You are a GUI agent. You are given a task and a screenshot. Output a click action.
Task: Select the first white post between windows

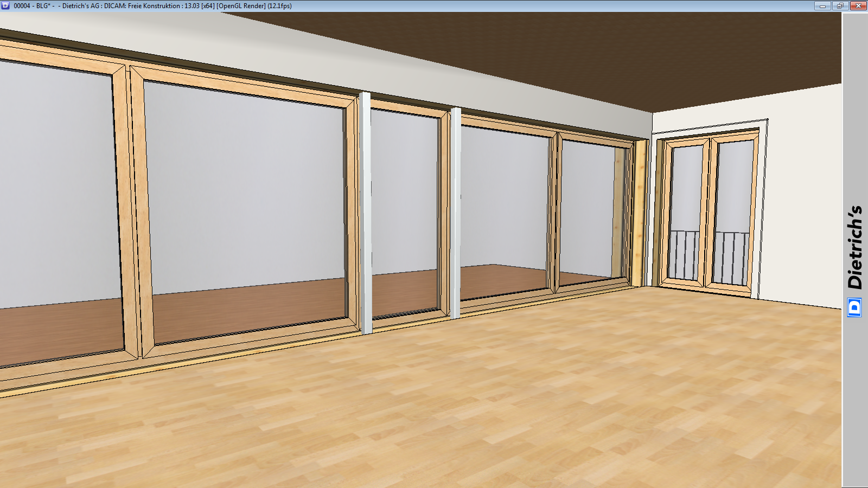[366, 211]
